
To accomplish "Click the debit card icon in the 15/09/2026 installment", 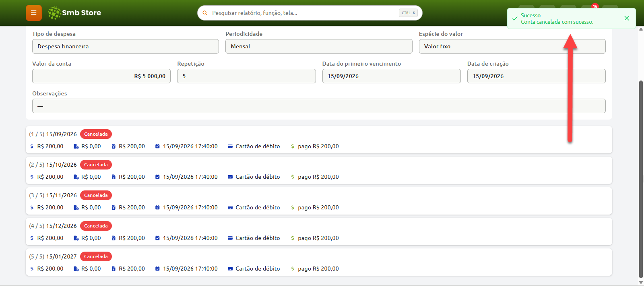I will pyautogui.click(x=230, y=146).
